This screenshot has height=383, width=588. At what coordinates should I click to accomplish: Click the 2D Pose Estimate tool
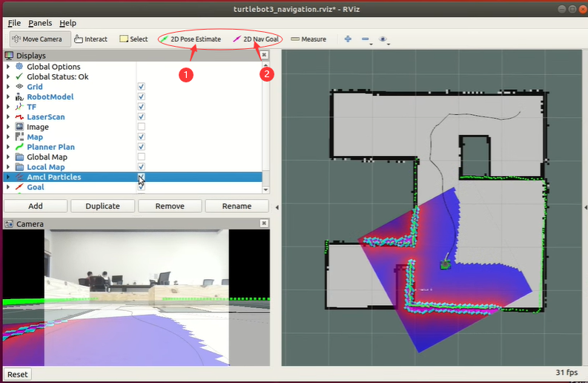tap(191, 39)
